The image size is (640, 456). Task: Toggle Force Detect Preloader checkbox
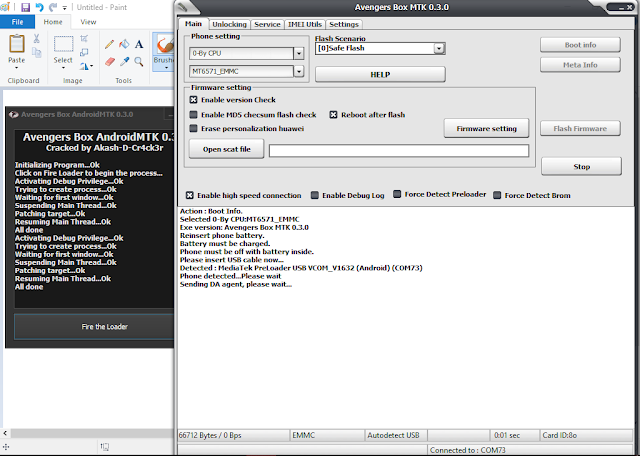pos(397,194)
